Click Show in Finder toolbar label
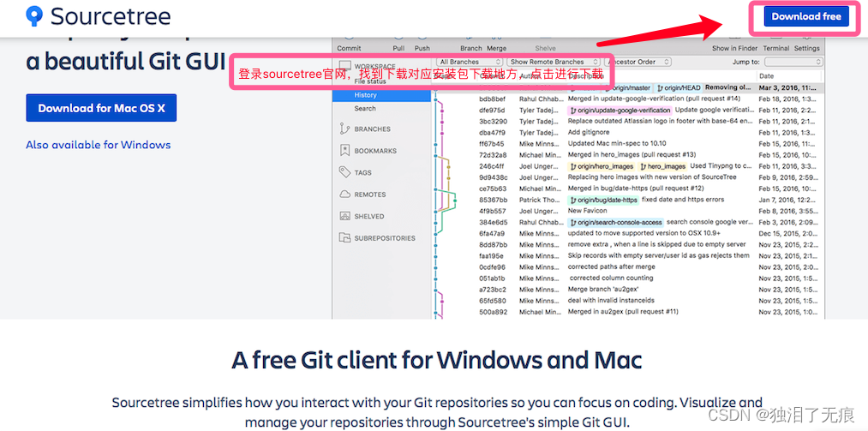This screenshot has width=868, height=431. [x=734, y=48]
